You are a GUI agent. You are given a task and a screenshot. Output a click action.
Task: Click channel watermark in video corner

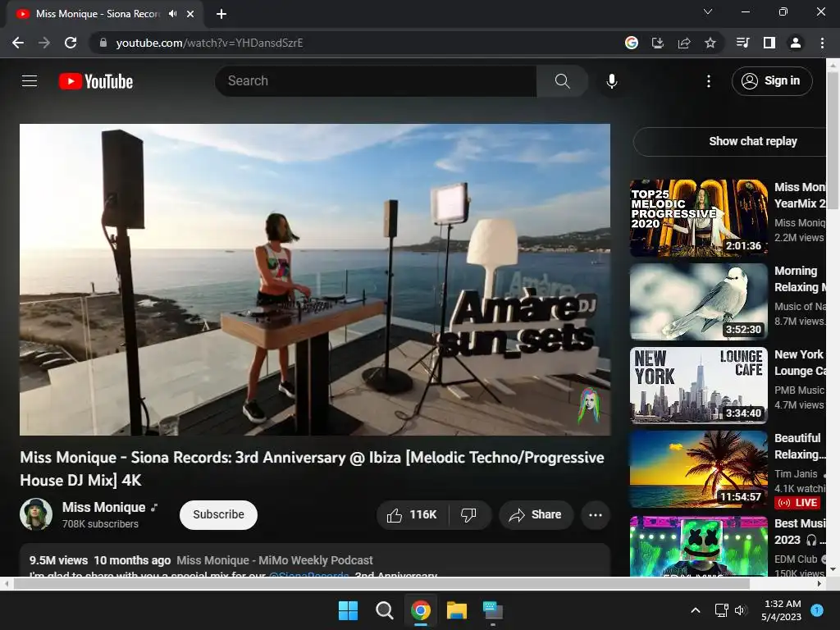coord(588,405)
